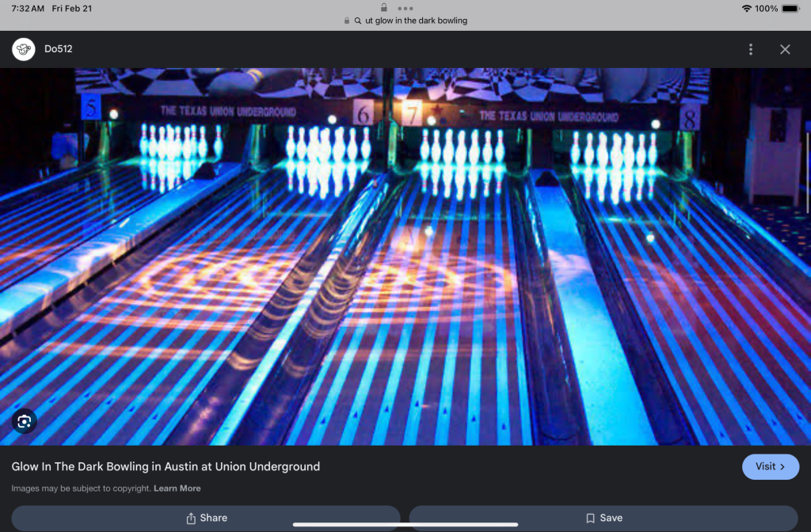
Task: Tap the Google Lens search icon
Action: [x=24, y=421]
